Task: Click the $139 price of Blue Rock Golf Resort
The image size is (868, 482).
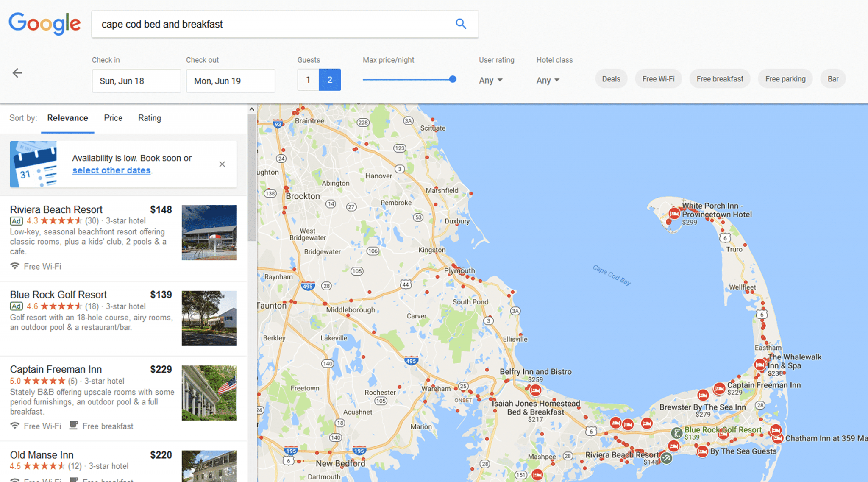Action: pyautogui.click(x=161, y=295)
